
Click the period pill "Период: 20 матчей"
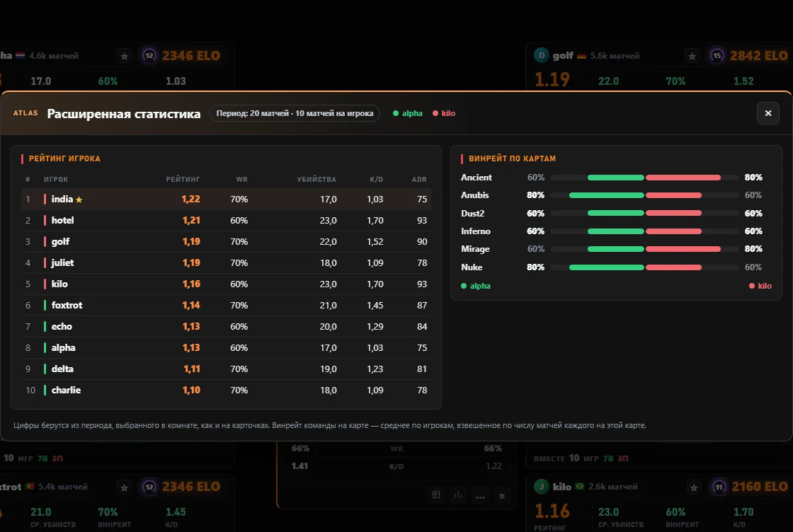click(x=295, y=113)
